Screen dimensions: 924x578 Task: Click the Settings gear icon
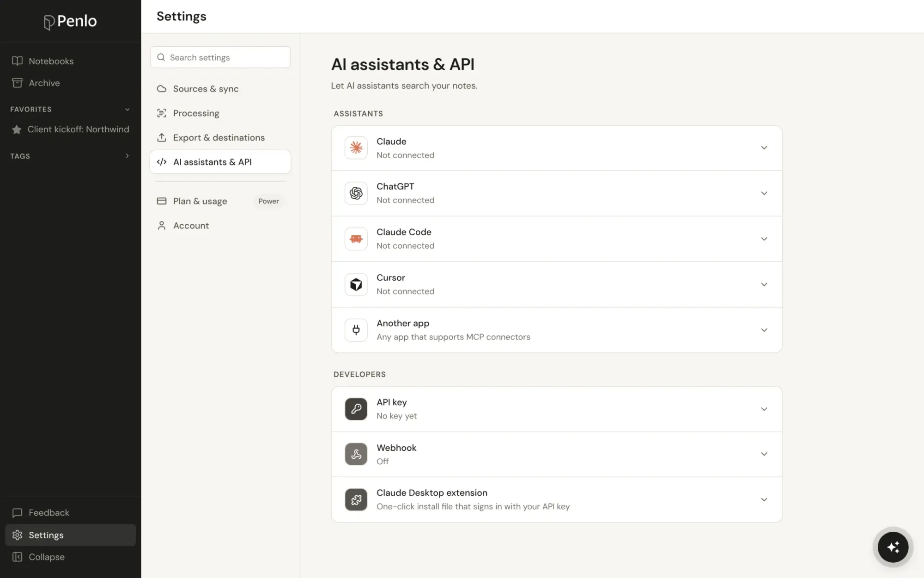click(17, 535)
